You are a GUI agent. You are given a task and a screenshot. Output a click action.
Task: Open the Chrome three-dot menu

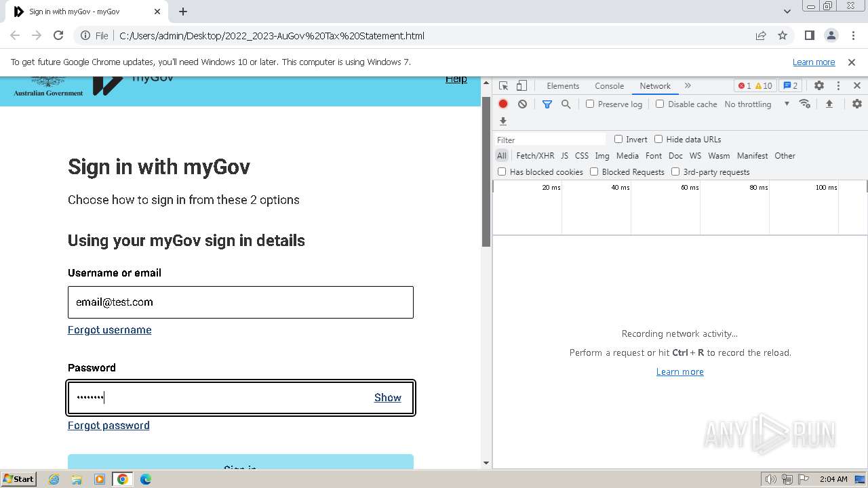(852, 35)
